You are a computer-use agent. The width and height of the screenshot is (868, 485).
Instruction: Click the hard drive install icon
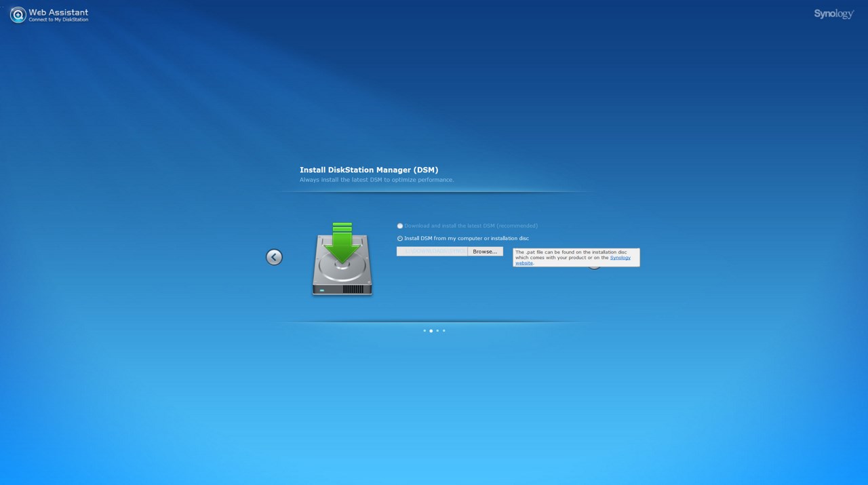342,259
